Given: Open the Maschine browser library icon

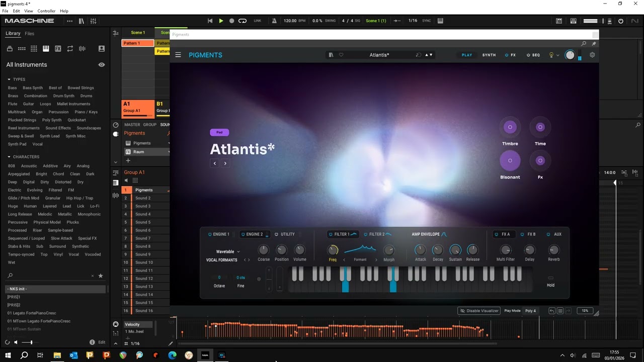Looking at the screenshot, I should coord(82,21).
